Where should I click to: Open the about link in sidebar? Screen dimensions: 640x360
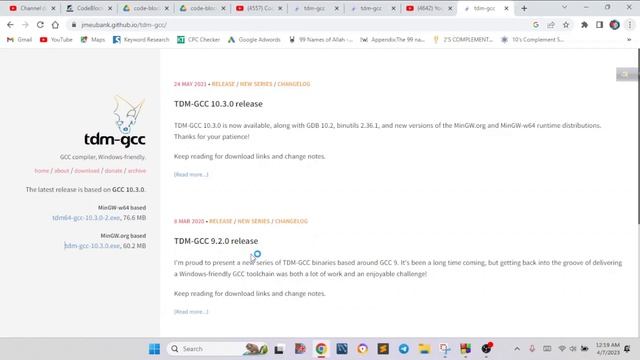62,171
